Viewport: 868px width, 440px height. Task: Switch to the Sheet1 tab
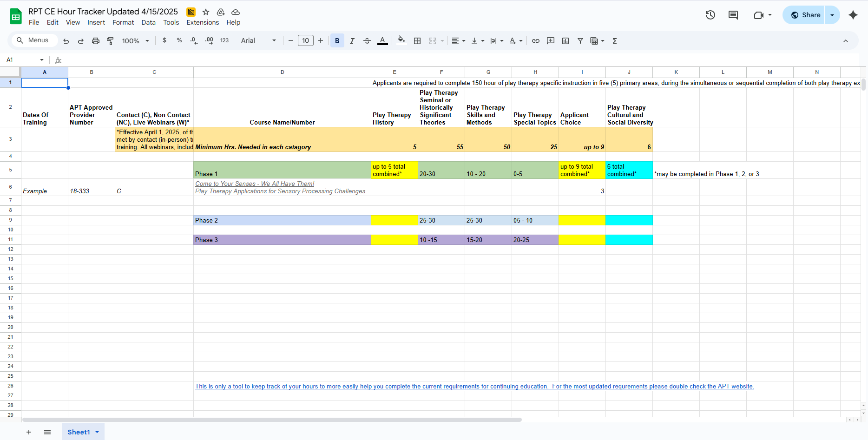[79, 432]
